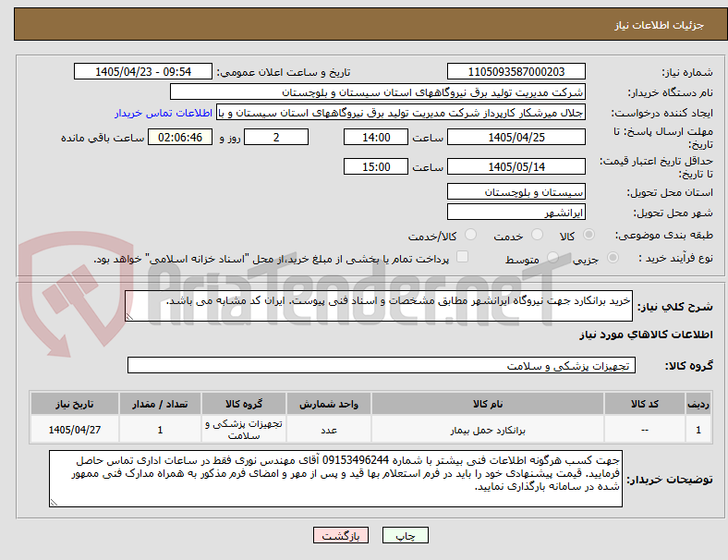Click the announcement date field 1405/04/23 - 09:54
Screen dimensions: 728x560
point(143,72)
